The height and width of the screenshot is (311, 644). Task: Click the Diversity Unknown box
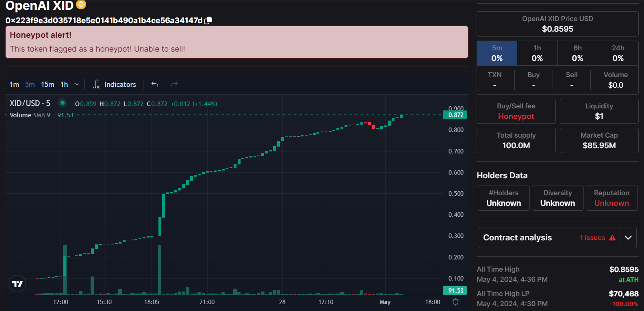pyautogui.click(x=558, y=198)
